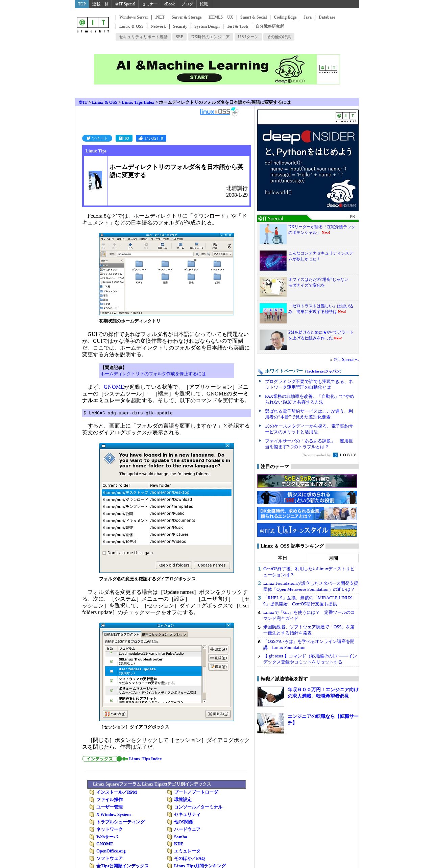Go to Windows Server category
The image size is (434, 868).
click(134, 17)
